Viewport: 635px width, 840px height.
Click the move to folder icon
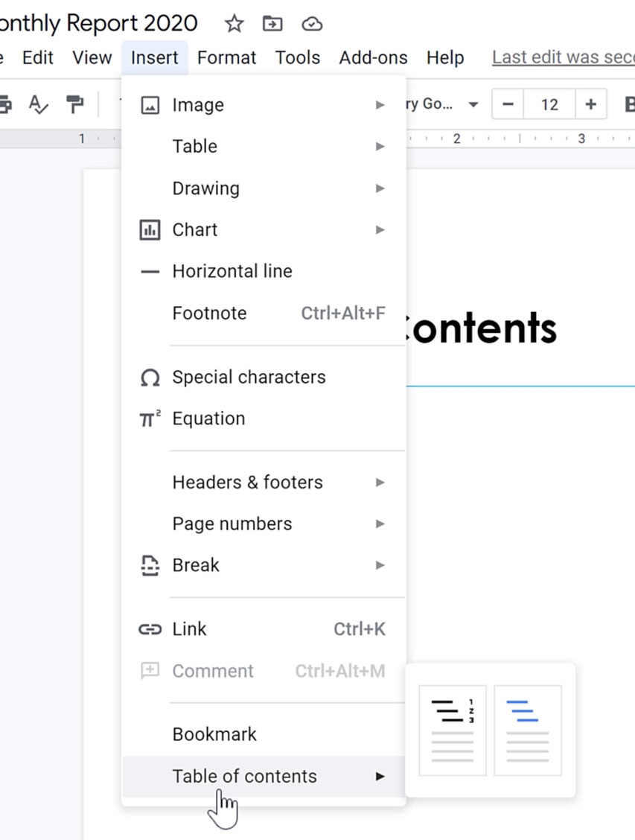click(x=272, y=24)
